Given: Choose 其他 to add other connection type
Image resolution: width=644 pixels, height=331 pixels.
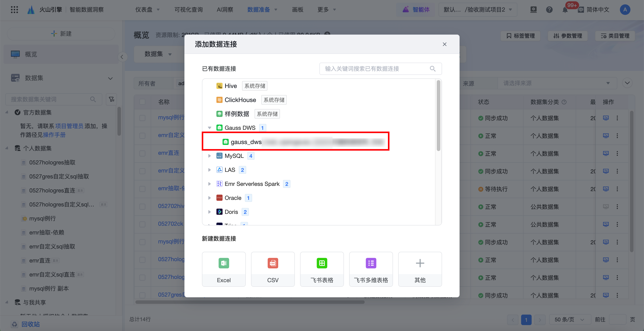Looking at the screenshot, I should [420, 269].
